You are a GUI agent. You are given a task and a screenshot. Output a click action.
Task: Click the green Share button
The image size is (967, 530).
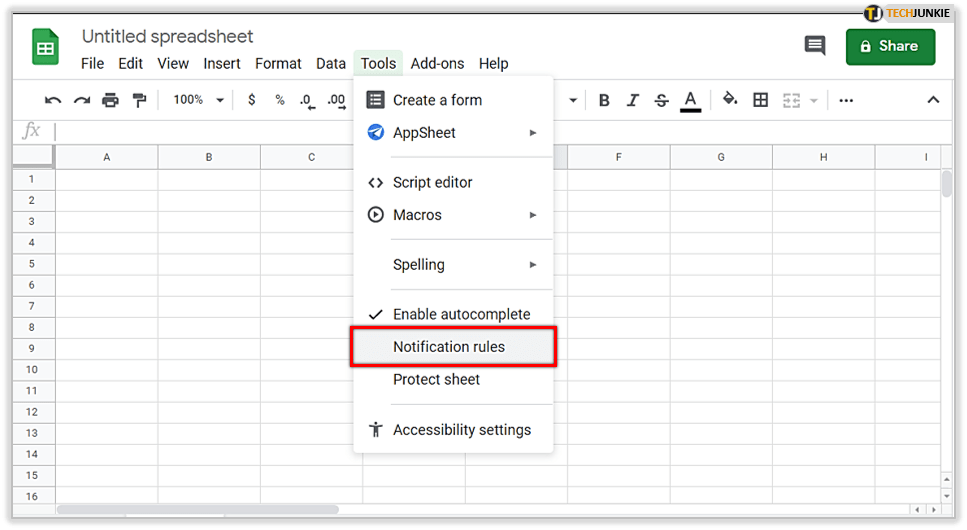point(890,46)
